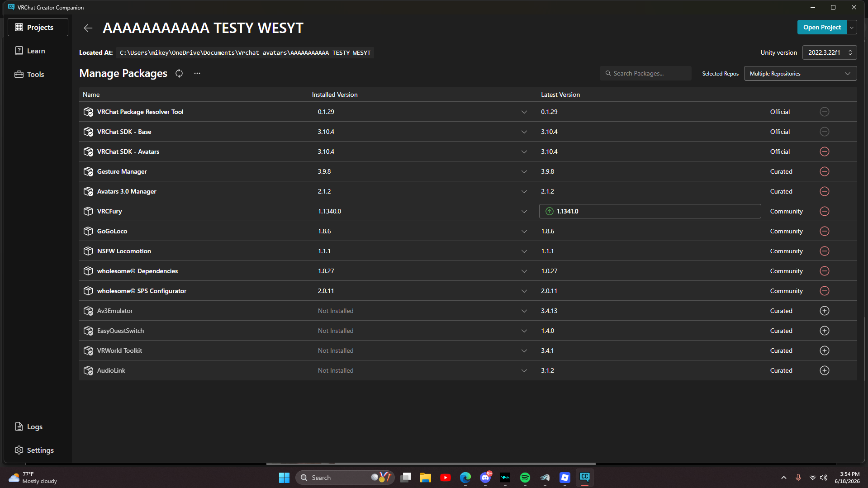The width and height of the screenshot is (868, 488).
Task: Show hidden icons in the system tray
Action: tap(784, 478)
